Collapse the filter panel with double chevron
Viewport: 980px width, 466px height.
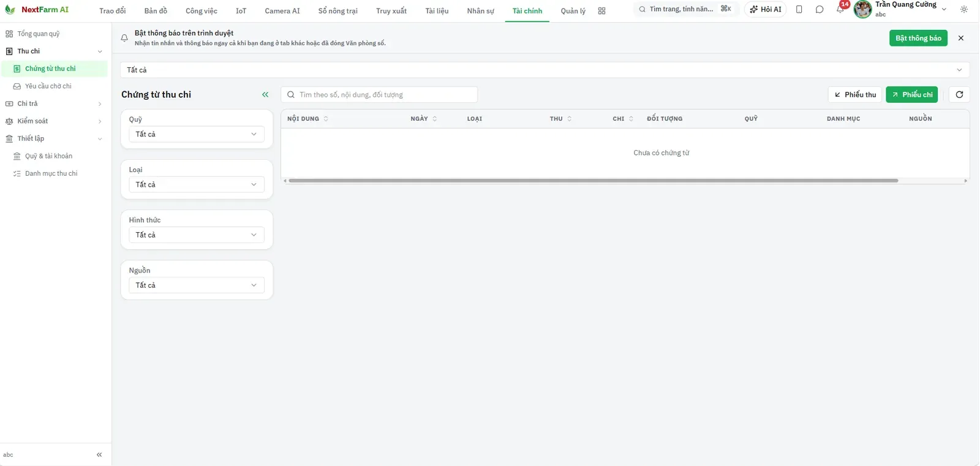265,94
